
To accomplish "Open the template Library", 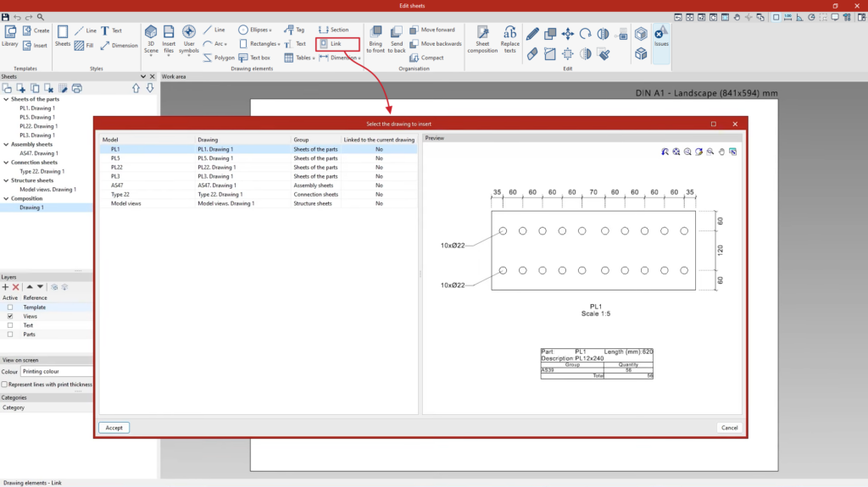I will 10,36.
